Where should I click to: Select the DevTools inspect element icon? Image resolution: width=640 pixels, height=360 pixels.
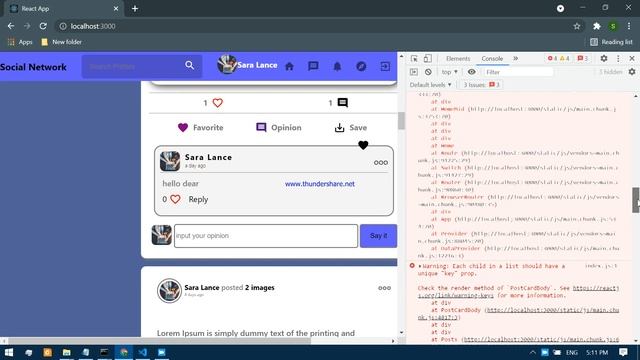[414, 58]
